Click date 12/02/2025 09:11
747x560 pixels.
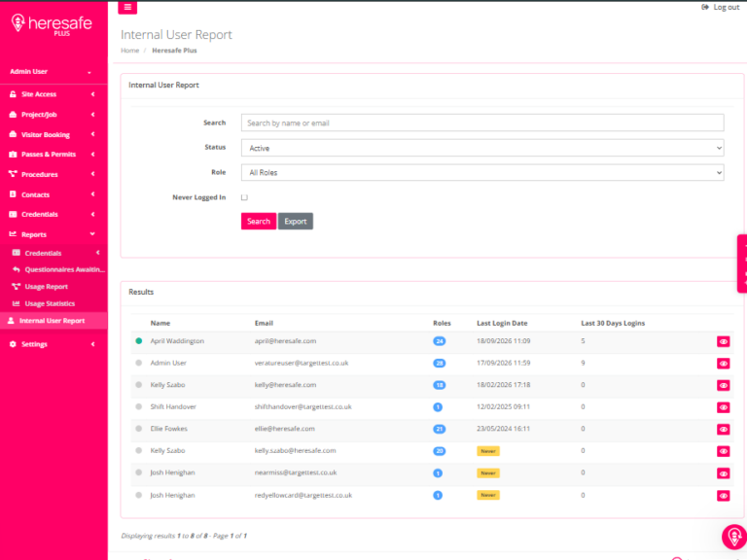tap(504, 406)
